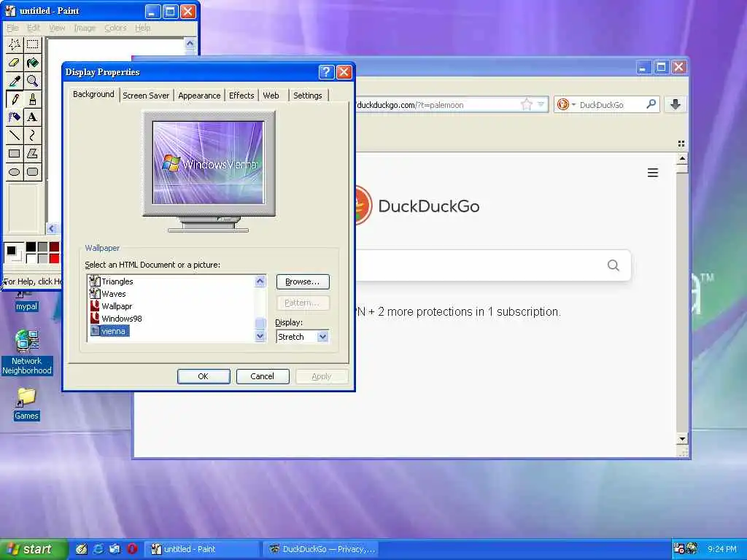Select Windows98 in the wallpaper list
This screenshot has height=560, width=747.
pos(122,319)
